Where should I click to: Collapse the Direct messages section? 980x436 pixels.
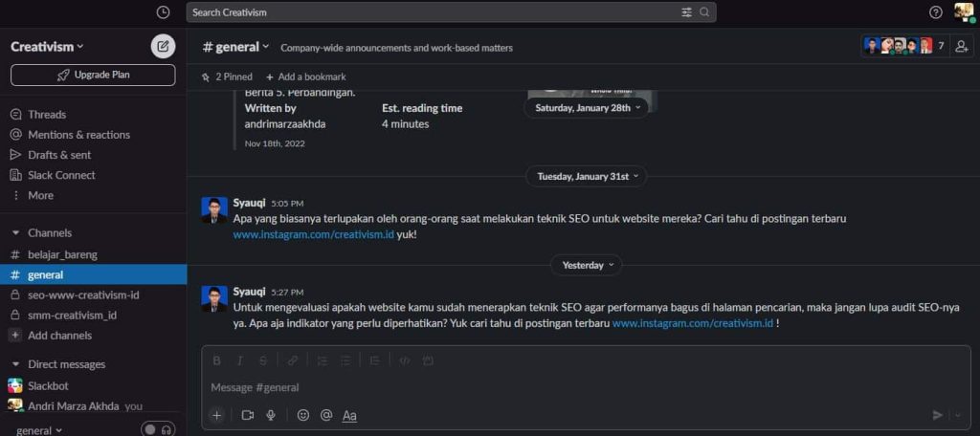(x=16, y=364)
